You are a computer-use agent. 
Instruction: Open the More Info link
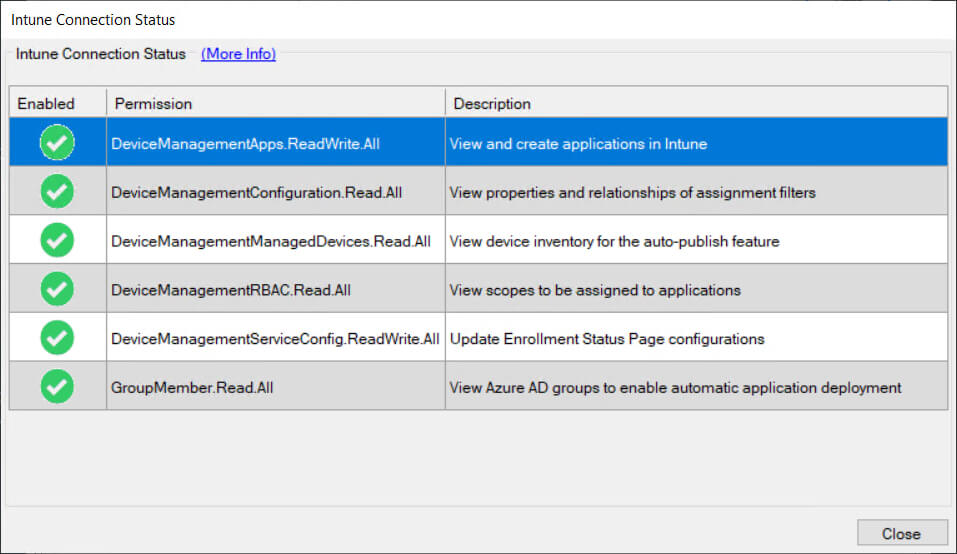click(239, 54)
